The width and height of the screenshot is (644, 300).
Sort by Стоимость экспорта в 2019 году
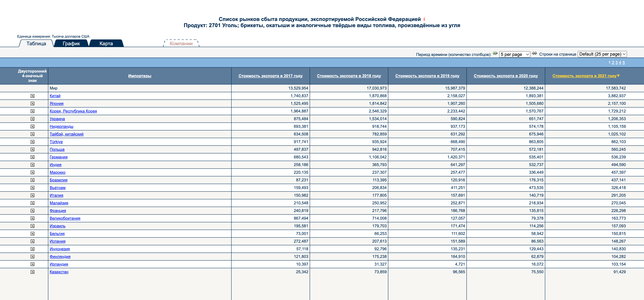pos(427,76)
